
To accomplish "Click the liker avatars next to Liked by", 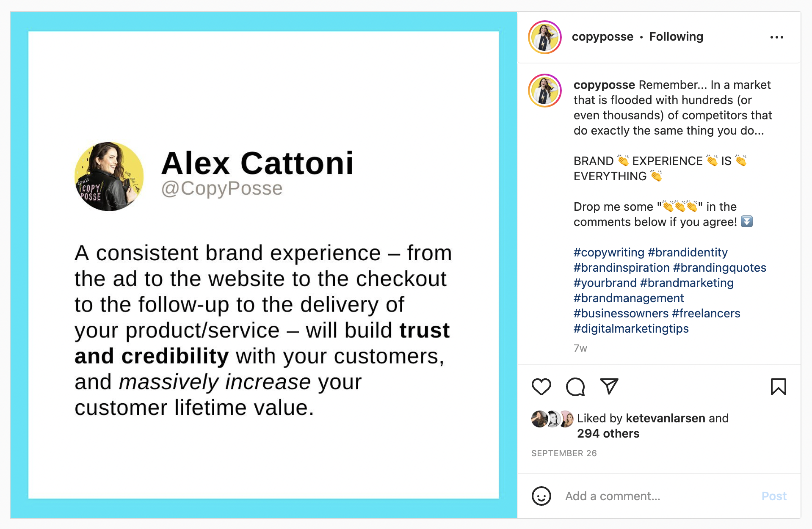I will coord(552,419).
